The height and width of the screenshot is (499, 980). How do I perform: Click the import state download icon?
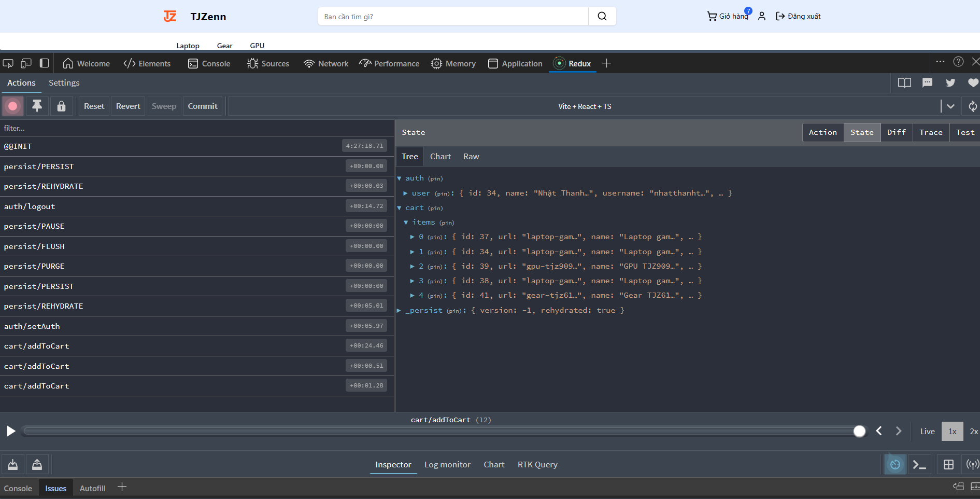pos(13,465)
